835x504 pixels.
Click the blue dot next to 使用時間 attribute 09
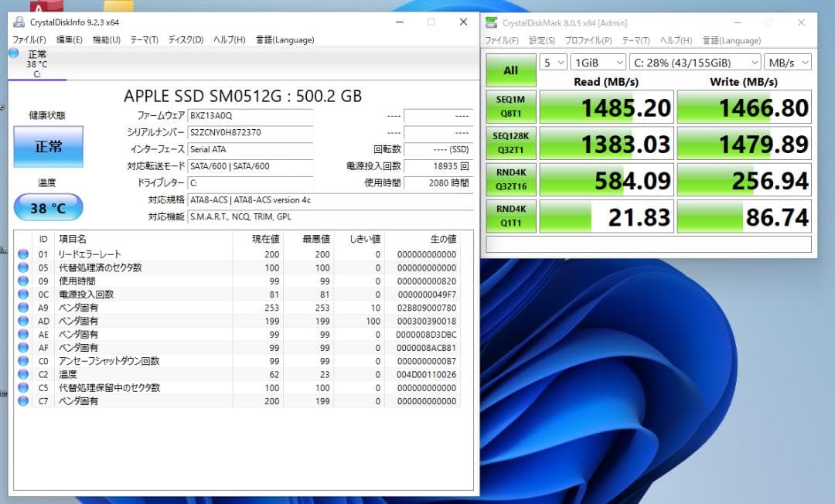click(x=23, y=281)
